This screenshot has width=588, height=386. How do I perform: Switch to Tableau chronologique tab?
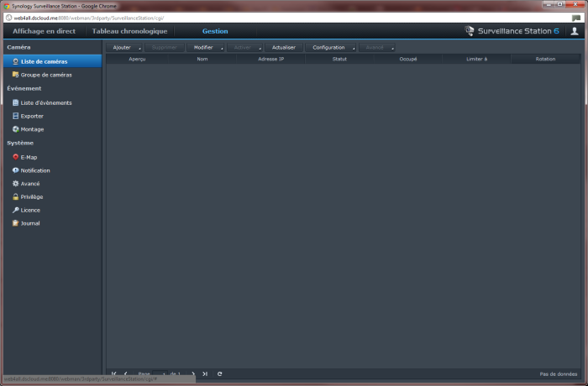coord(129,31)
